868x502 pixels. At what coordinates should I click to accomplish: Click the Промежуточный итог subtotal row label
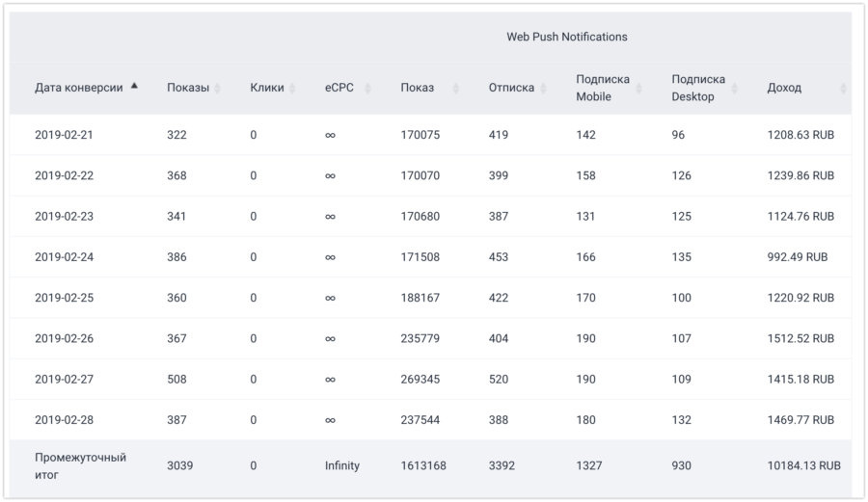(x=80, y=466)
